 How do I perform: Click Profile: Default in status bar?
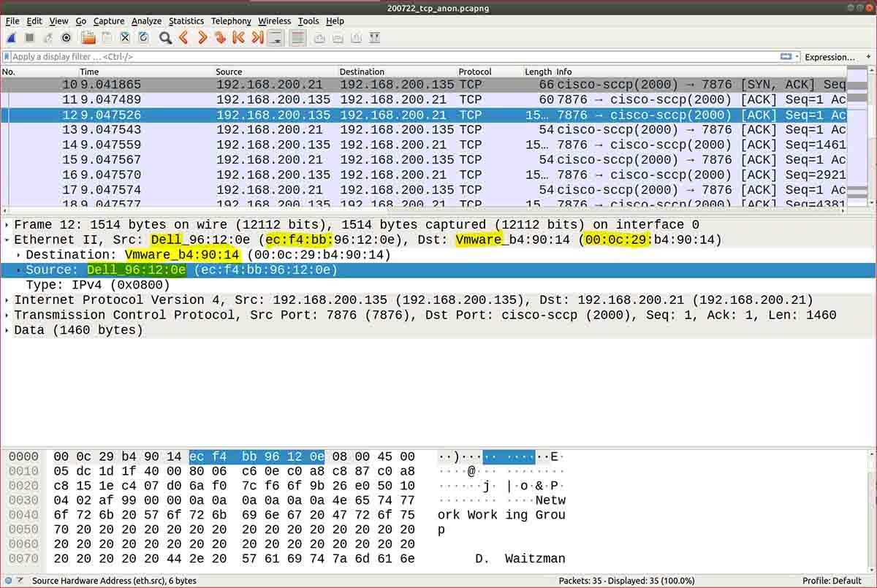(x=832, y=581)
